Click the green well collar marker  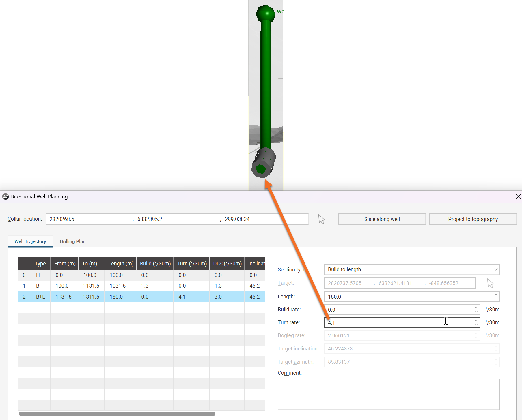(266, 14)
